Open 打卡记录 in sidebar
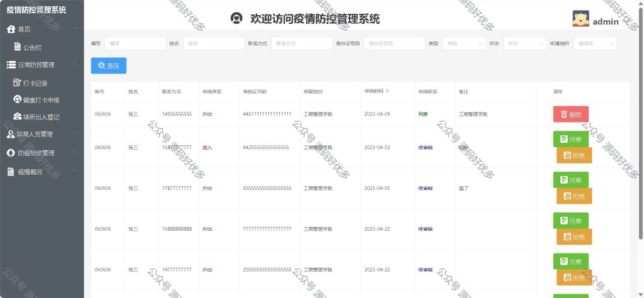Image resolution: width=644 pixels, height=298 pixels. [x=35, y=83]
